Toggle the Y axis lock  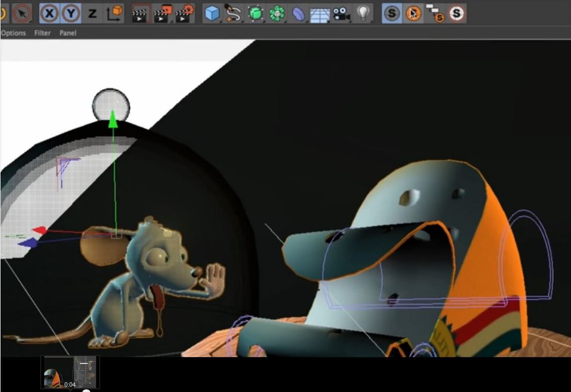(71, 14)
